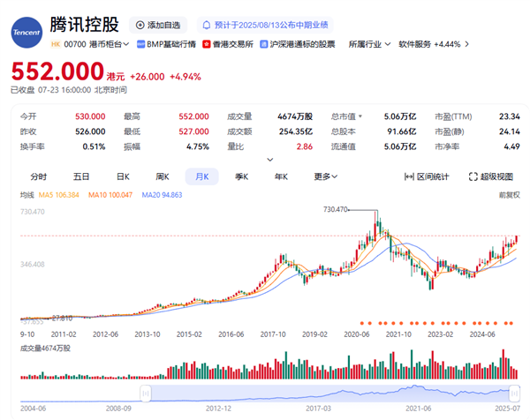
Task: Open the 前复权 adjustment selector
Action: (510, 195)
